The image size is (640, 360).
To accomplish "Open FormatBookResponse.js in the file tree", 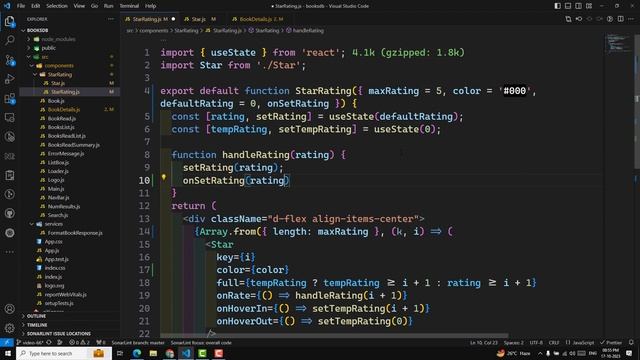I will pyautogui.click(x=75, y=233).
